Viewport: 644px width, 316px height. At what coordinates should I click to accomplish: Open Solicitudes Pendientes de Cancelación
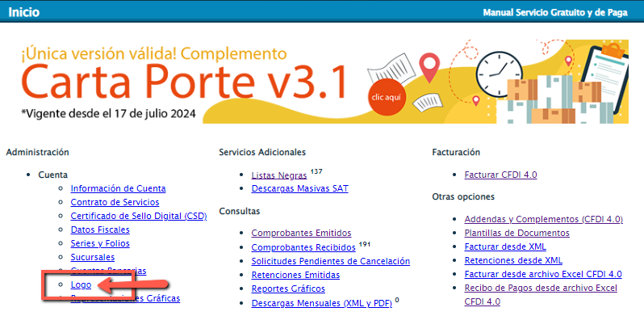click(x=331, y=261)
